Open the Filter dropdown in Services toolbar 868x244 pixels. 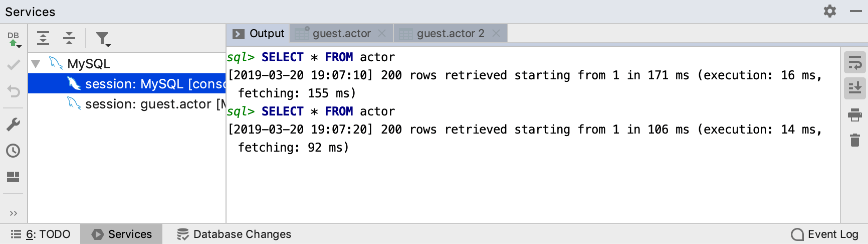[x=103, y=39]
